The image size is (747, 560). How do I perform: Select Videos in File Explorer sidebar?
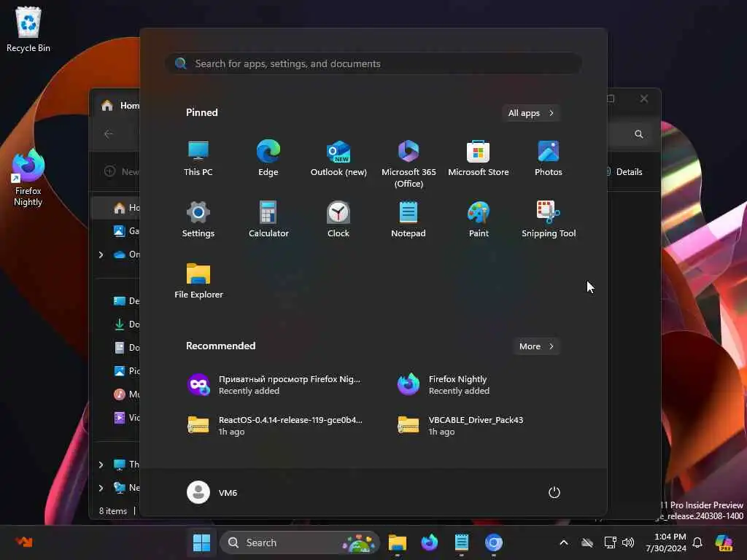click(126, 418)
